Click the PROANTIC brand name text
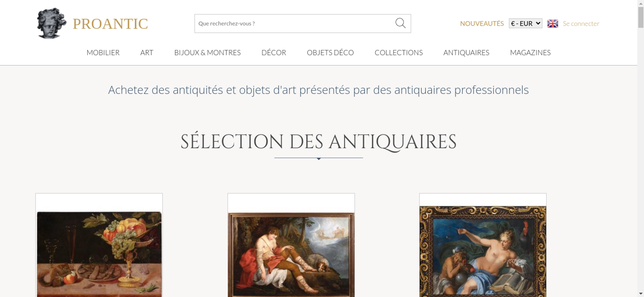 (110, 24)
